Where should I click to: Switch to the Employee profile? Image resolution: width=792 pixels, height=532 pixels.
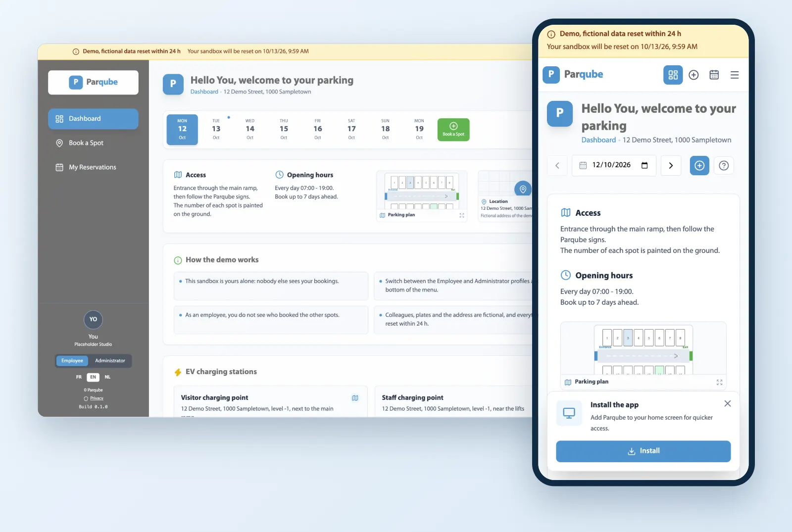click(x=72, y=361)
